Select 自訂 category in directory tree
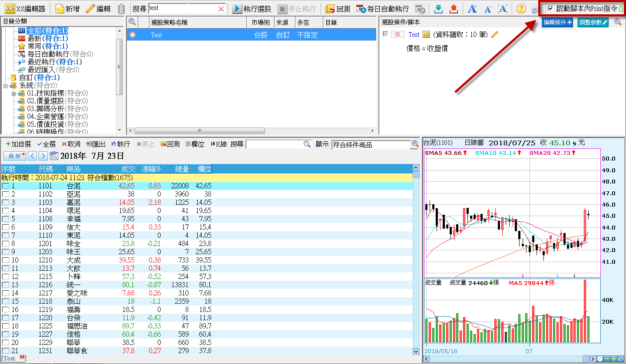Image resolution: width=626 pixels, height=364 pixels. (x=26, y=78)
